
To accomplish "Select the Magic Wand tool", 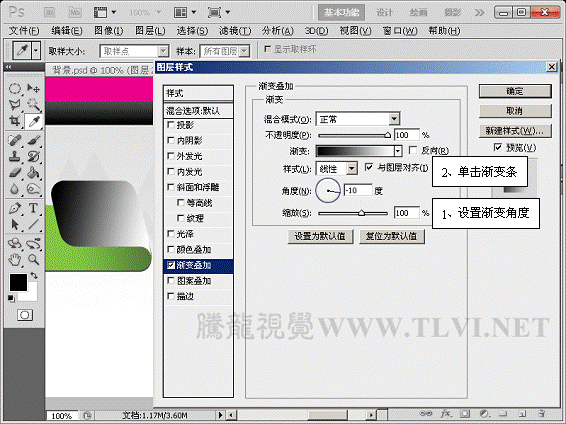I will tap(34, 105).
